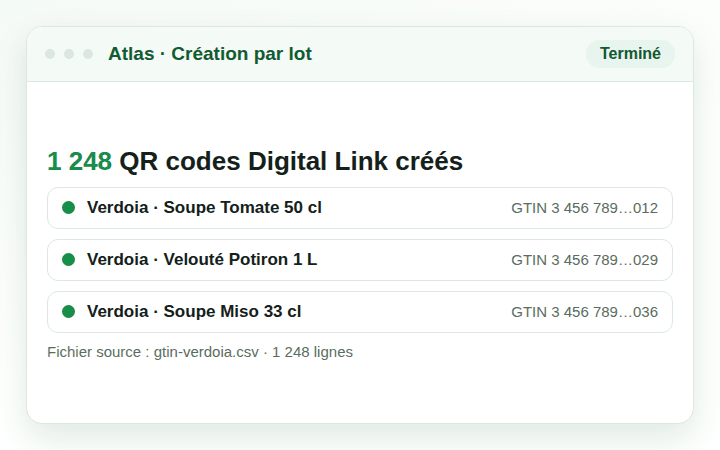Open the Verdoia · Soupe Miso 33 cl row
This screenshot has width=720, height=450.
360,312
